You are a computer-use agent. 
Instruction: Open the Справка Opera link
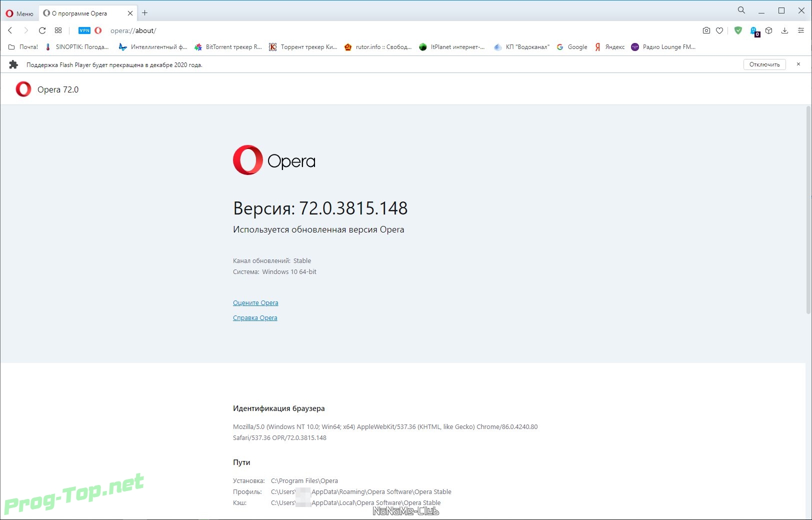(255, 317)
